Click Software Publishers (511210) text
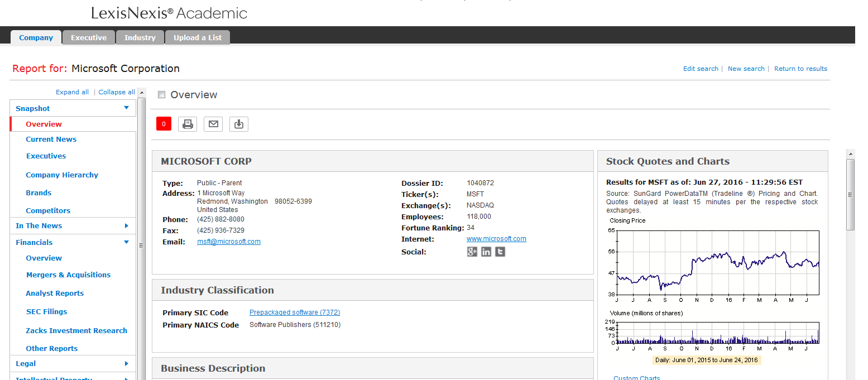The image size is (868, 380). tap(295, 325)
